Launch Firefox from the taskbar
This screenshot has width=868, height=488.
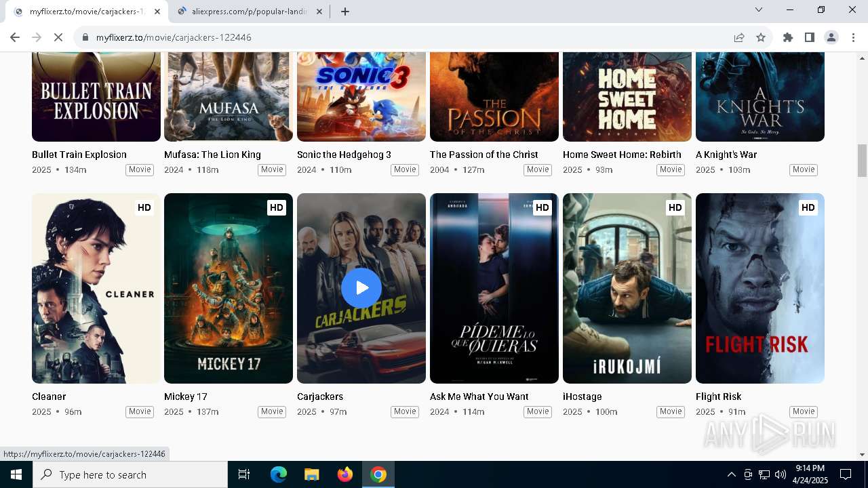point(345,474)
